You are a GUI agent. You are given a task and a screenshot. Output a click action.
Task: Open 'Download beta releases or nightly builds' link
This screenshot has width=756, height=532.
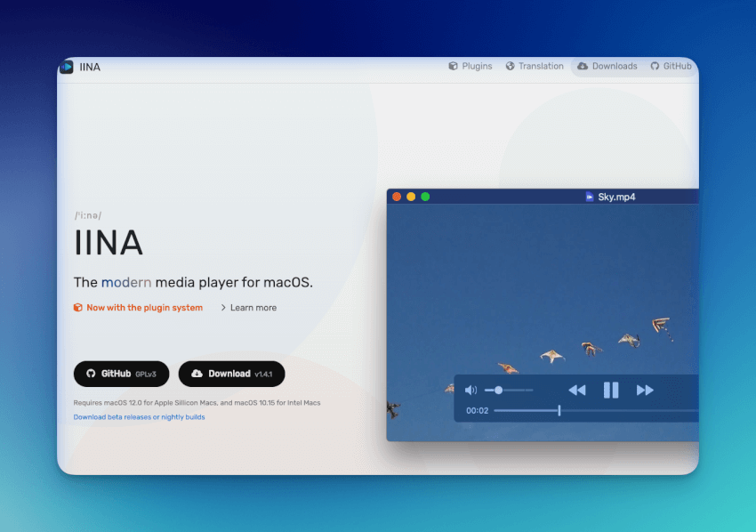pyautogui.click(x=139, y=416)
